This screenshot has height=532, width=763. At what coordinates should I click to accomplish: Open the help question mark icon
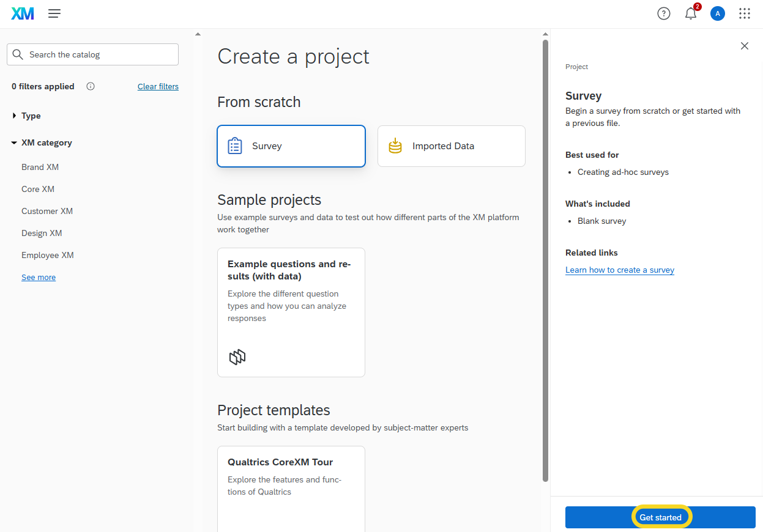pos(664,13)
